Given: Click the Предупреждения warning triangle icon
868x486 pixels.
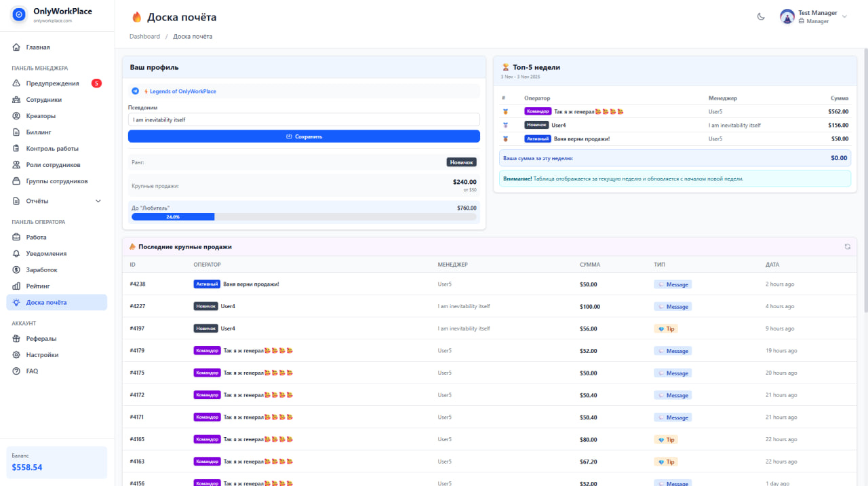Looking at the screenshot, I should 17,83.
